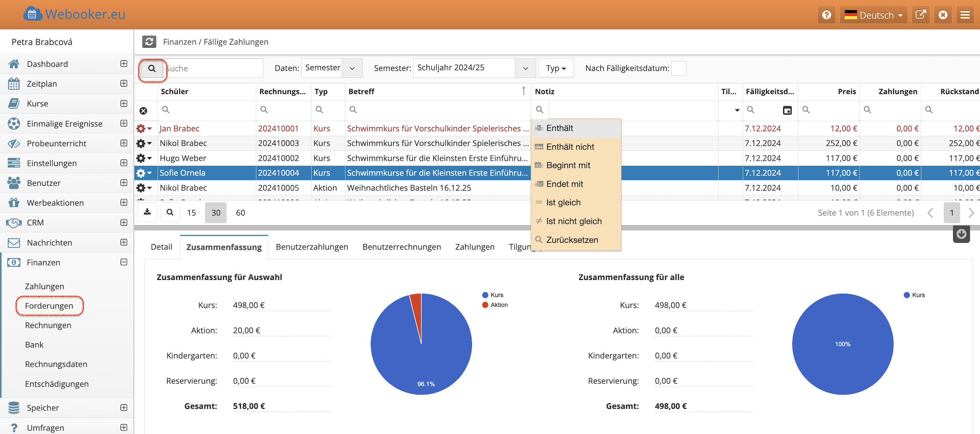The height and width of the screenshot is (434, 980).
Task: Click the download export icon below table
Action: coord(147,212)
